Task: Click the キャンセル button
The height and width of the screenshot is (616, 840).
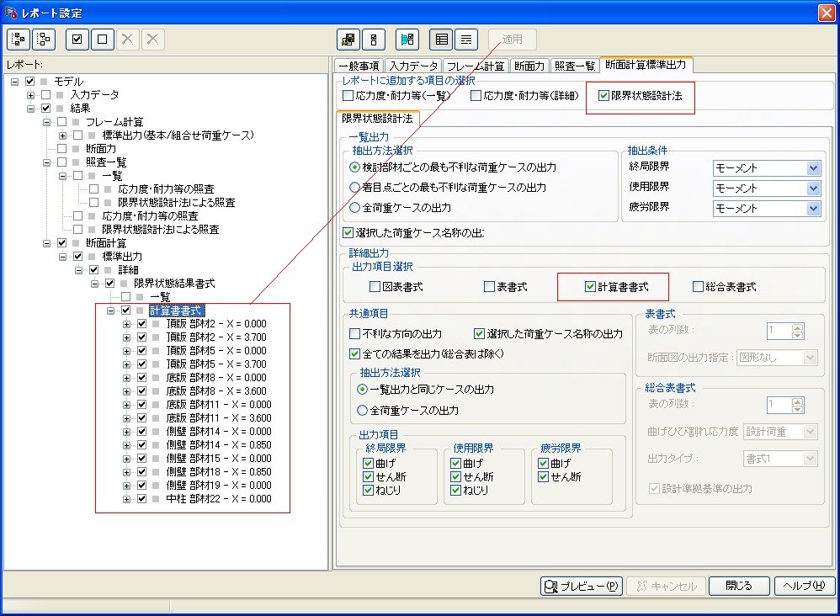Action: click(667, 586)
